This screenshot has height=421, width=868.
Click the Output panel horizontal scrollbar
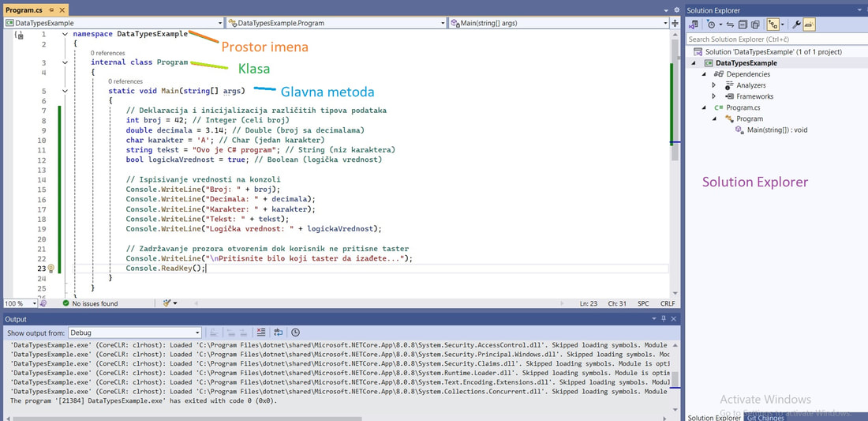pyautogui.click(x=189, y=418)
